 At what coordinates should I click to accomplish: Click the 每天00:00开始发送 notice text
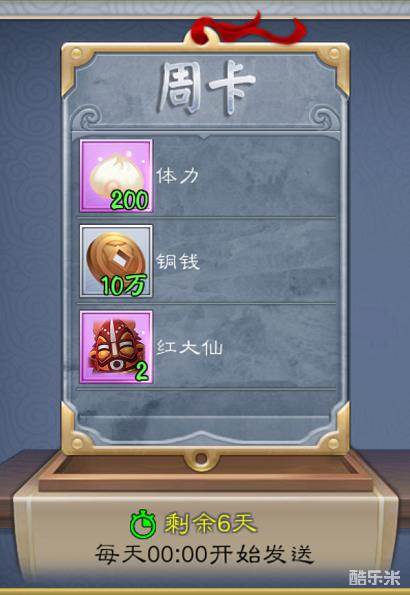[205, 554]
